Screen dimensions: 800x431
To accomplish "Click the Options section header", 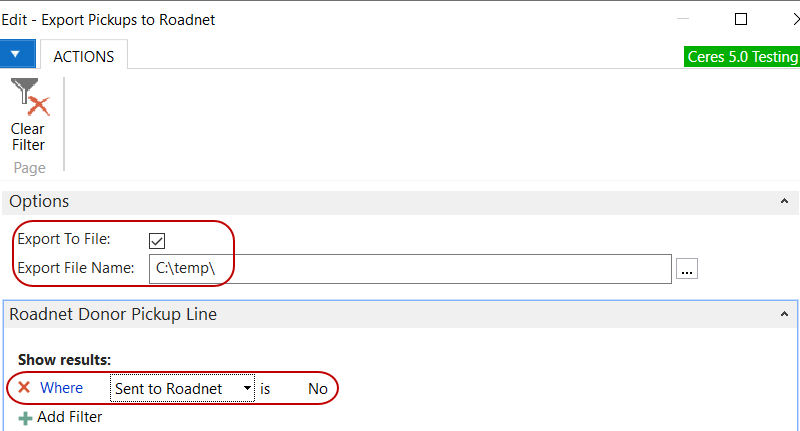I will coord(40,202).
